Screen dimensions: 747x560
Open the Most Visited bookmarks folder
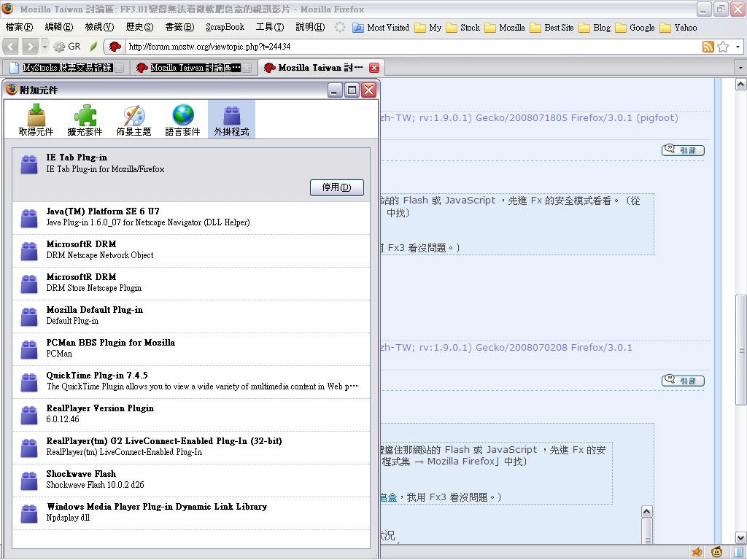click(381, 27)
